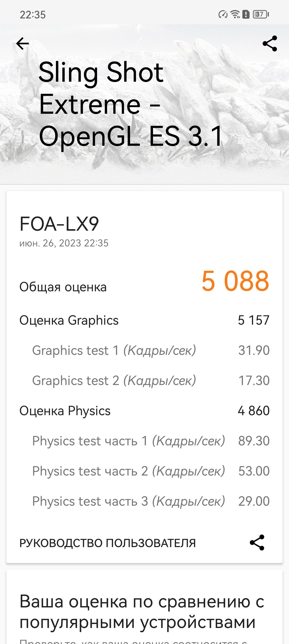Tap the overall score 5 088
Screen dimensions: 289x644
click(235, 281)
